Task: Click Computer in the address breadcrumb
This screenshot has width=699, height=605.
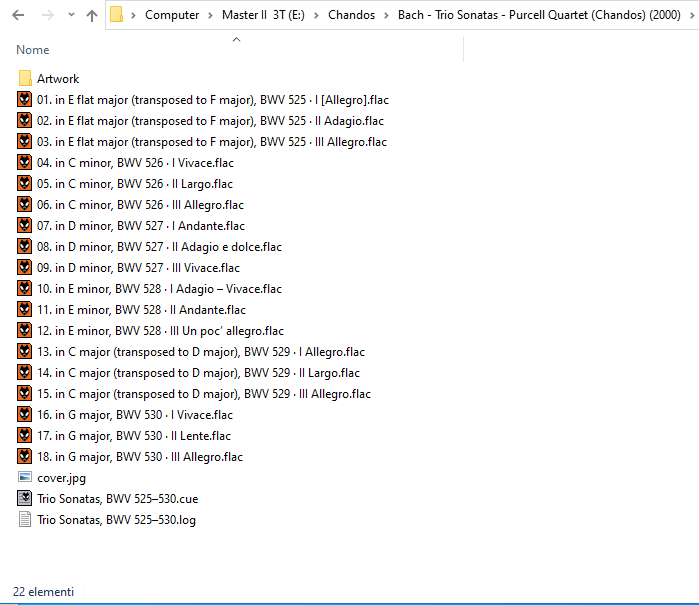Action: tap(172, 15)
